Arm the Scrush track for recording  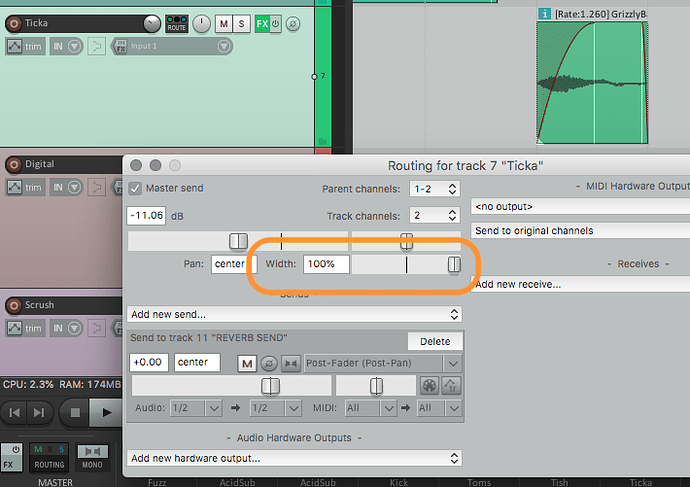pos(14,305)
